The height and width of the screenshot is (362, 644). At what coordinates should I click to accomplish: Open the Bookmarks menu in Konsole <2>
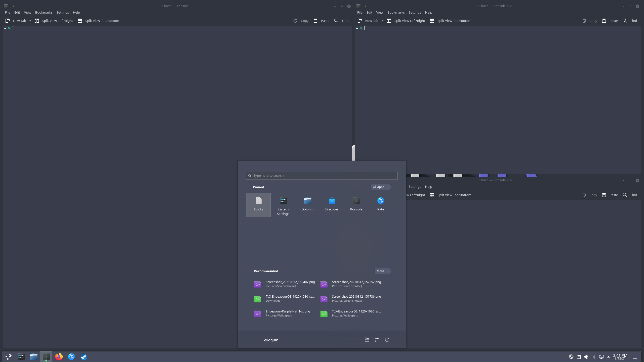click(x=396, y=12)
